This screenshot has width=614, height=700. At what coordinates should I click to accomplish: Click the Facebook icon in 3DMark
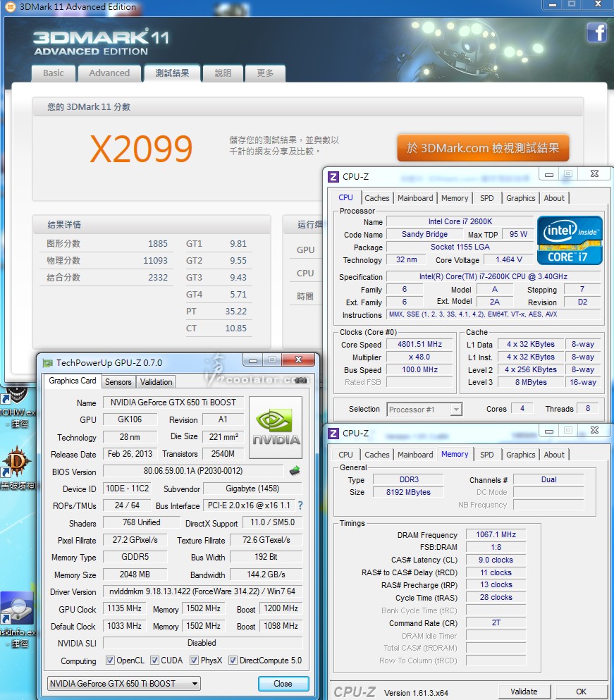(596, 32)
